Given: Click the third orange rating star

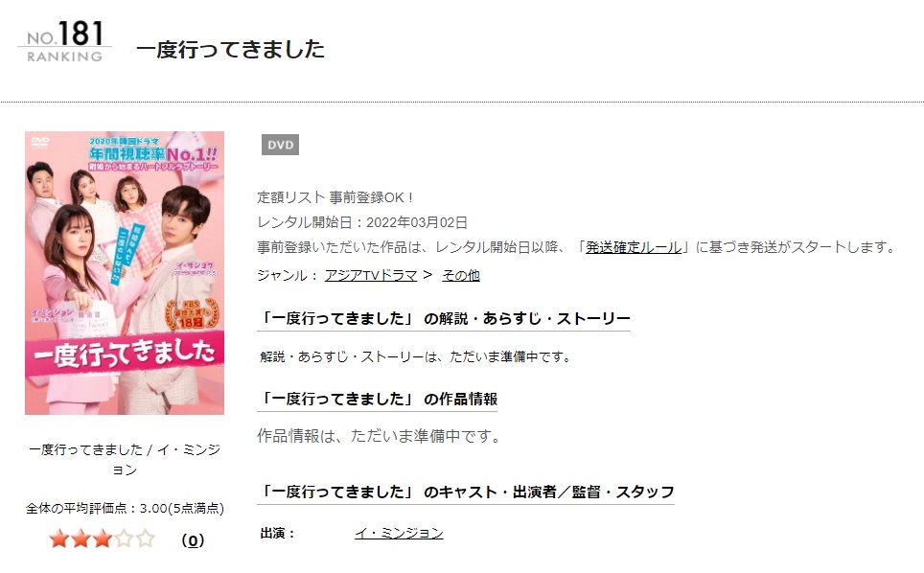Looking at the screenshot, I should 102,539.
